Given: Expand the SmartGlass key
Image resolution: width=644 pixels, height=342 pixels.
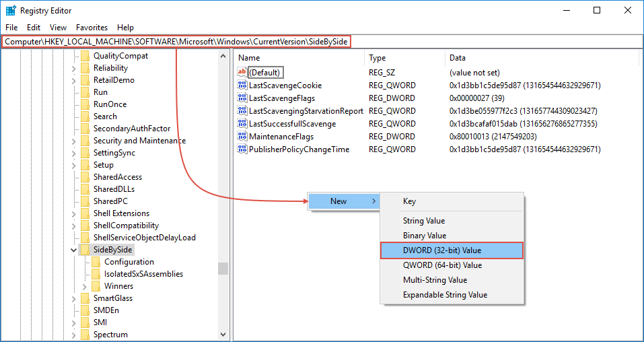Looking at the screenshot, I should coord(73,298).
